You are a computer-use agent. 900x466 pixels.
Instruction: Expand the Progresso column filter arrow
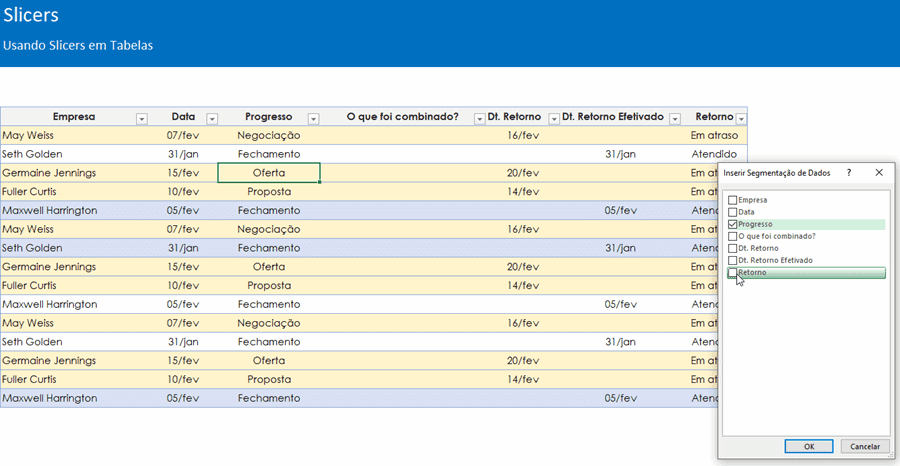(x=313, y=118)
